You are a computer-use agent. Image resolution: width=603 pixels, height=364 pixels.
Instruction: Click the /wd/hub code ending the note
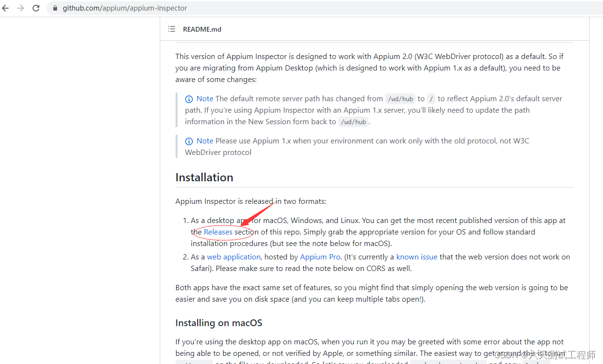click(x=353, y=122)
